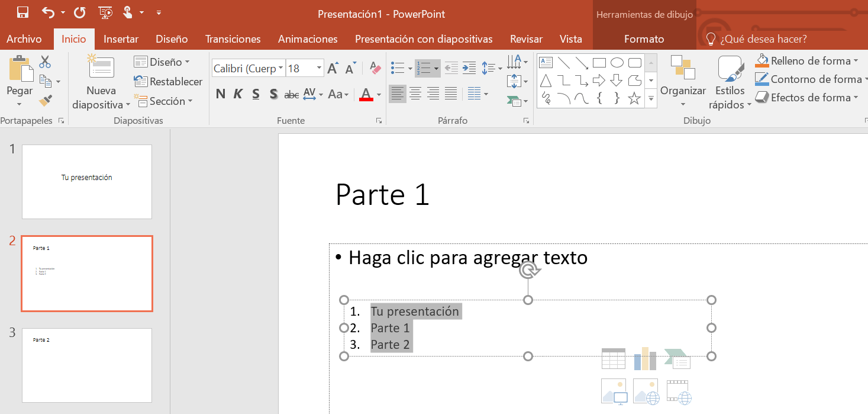Open AV character spacing menu
The height and width of the screenshot is (414, 868).
(312, 94)
